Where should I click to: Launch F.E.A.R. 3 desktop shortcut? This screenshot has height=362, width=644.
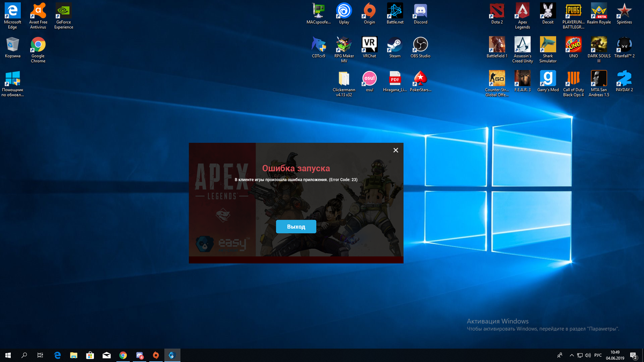pos(522,82)
